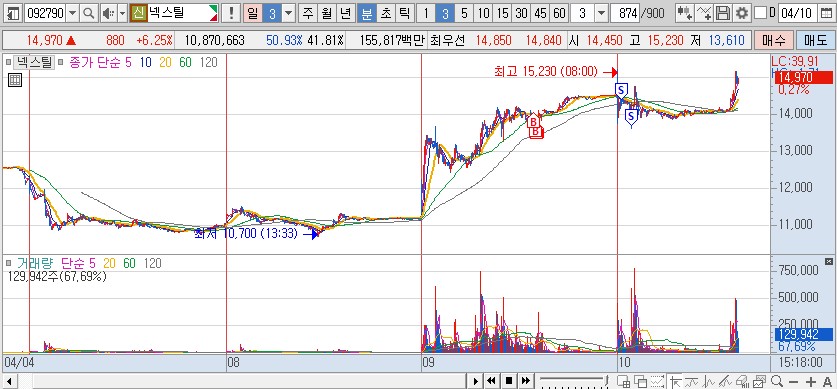Click the magnifier zoom icon in bottom toolbar
This screenshot has width=837, height=389.
pyautogui.click(x=777, y=381)
